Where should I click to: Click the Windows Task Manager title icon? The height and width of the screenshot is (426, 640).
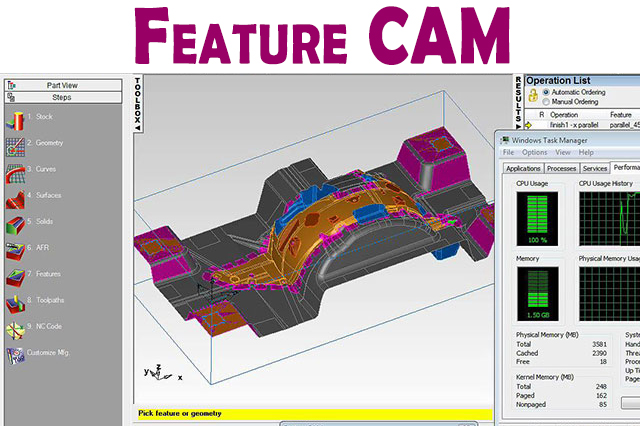[505, 140]
